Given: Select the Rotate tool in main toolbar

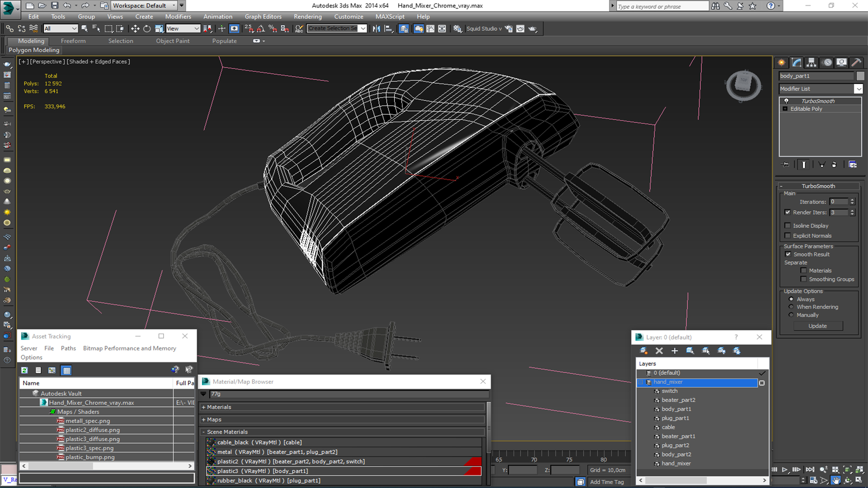Looking at the screenshot, I should [147, 28].
